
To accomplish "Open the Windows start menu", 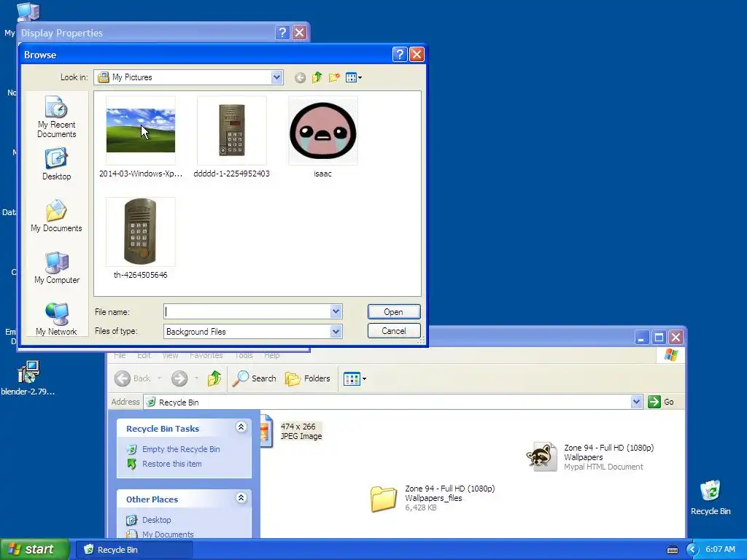I will [35, 549].
